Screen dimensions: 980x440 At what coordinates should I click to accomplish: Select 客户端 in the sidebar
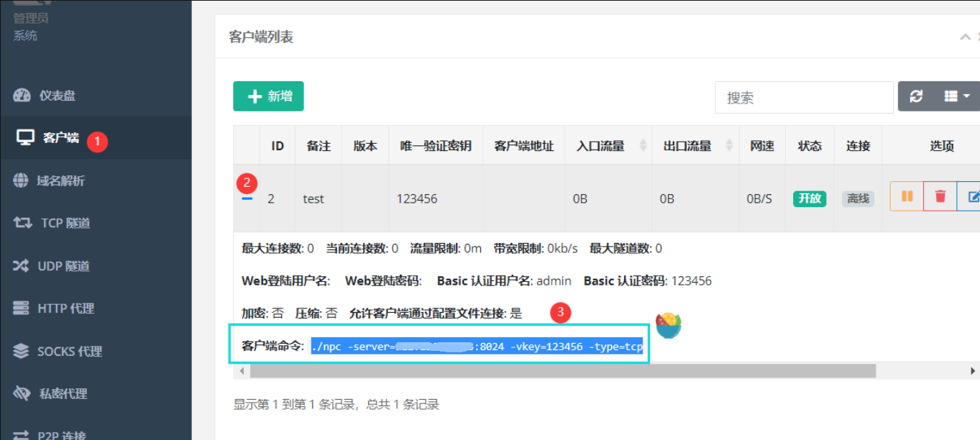(96, 138)
